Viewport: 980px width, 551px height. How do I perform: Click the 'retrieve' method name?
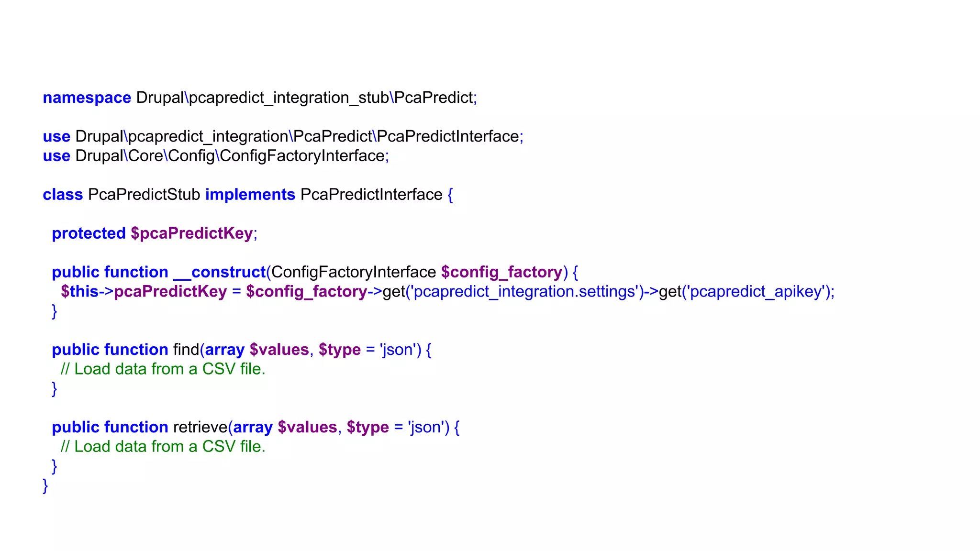tap(200, 427)
